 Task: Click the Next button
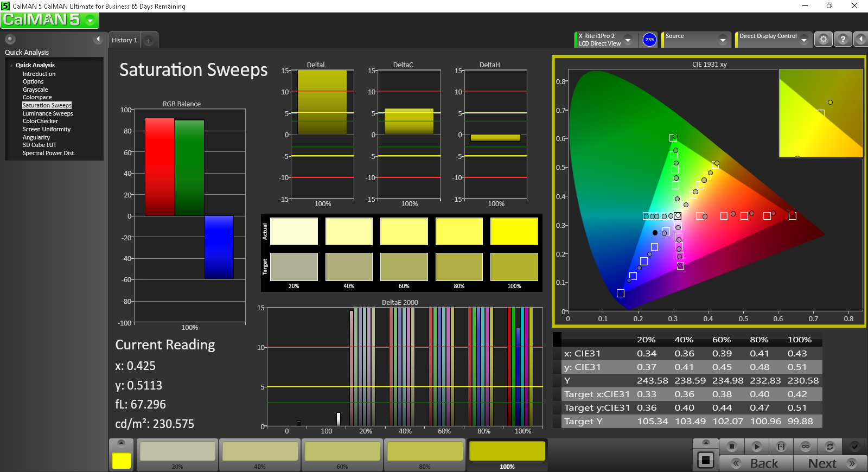pyautogui.click(x=829, y=463)
